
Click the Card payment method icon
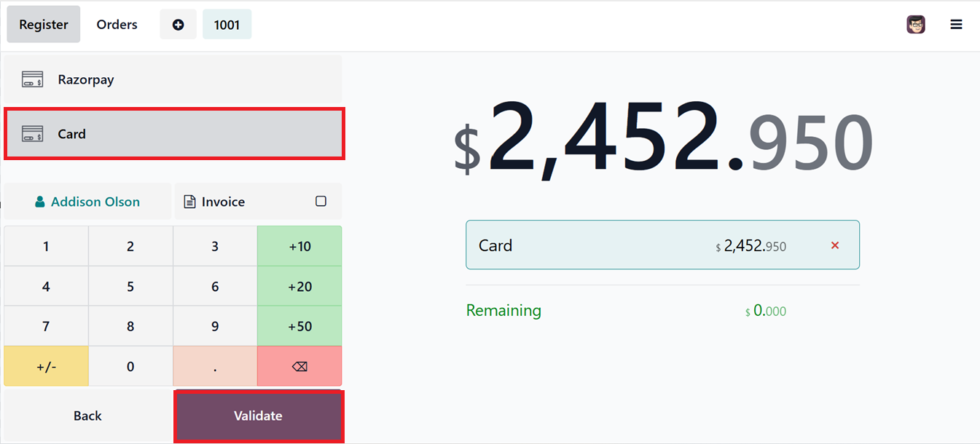point(32,134)
